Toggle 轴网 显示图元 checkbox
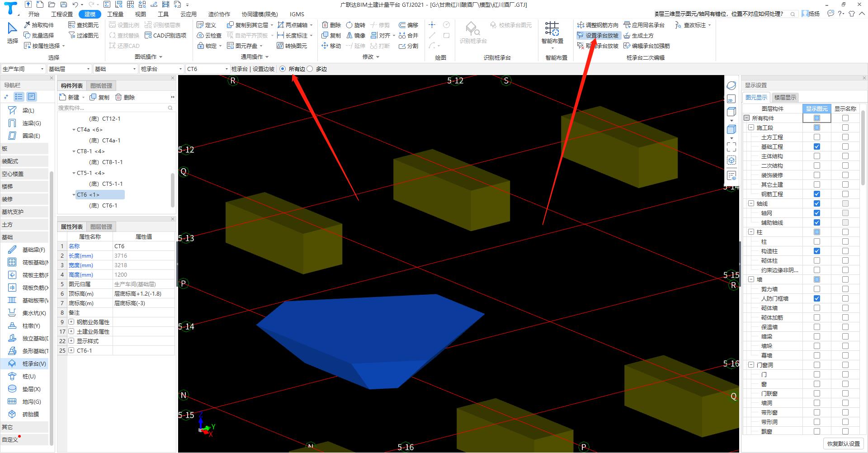Screen dimensions: 868x453 click(816, 213)
